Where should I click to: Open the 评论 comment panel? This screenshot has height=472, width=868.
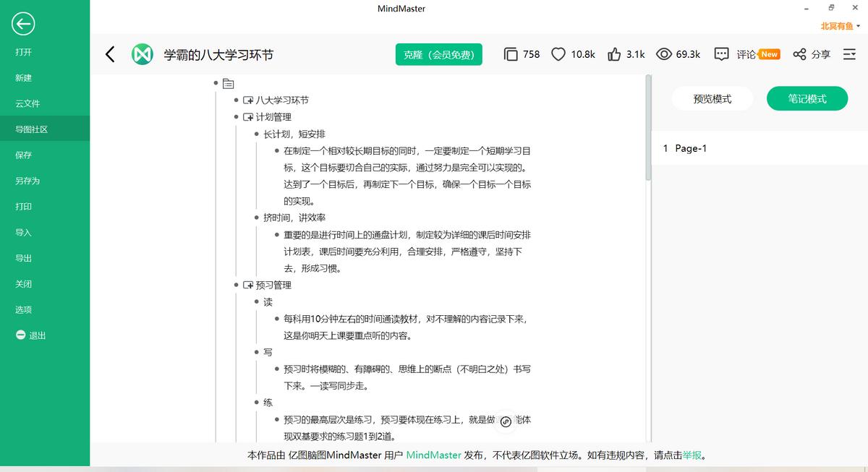click(x=739, y=53)
